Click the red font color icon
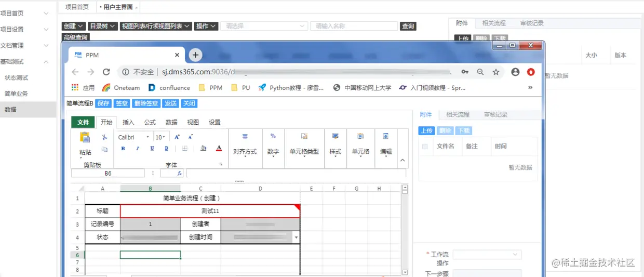Image resolution: width=644 pixels, height=277 pixels. tap(219, 149)
